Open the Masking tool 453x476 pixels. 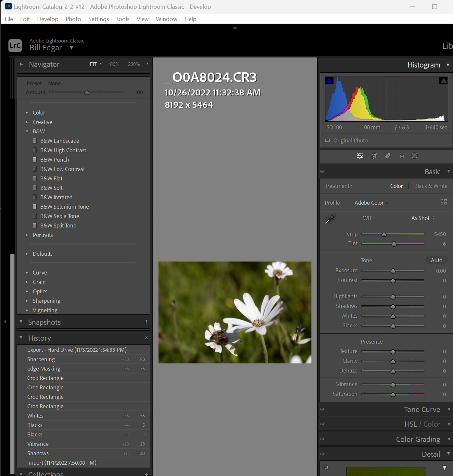[414, 156]
